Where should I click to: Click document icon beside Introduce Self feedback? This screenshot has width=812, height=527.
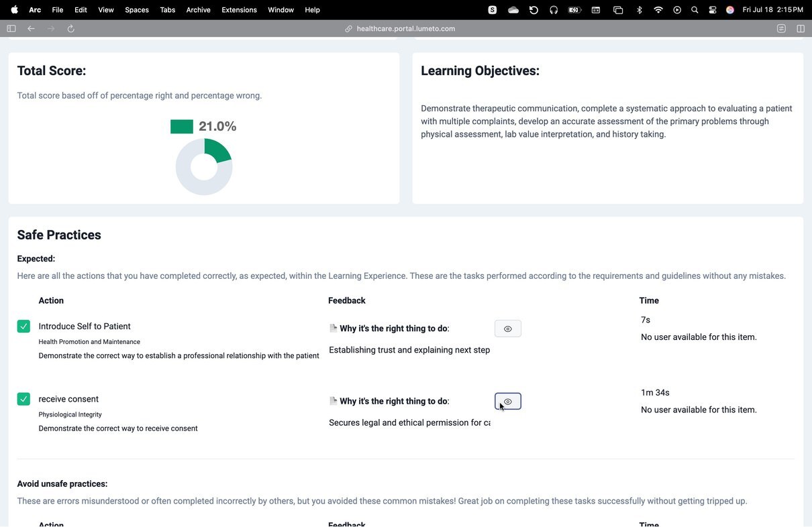tap(333, 328)
